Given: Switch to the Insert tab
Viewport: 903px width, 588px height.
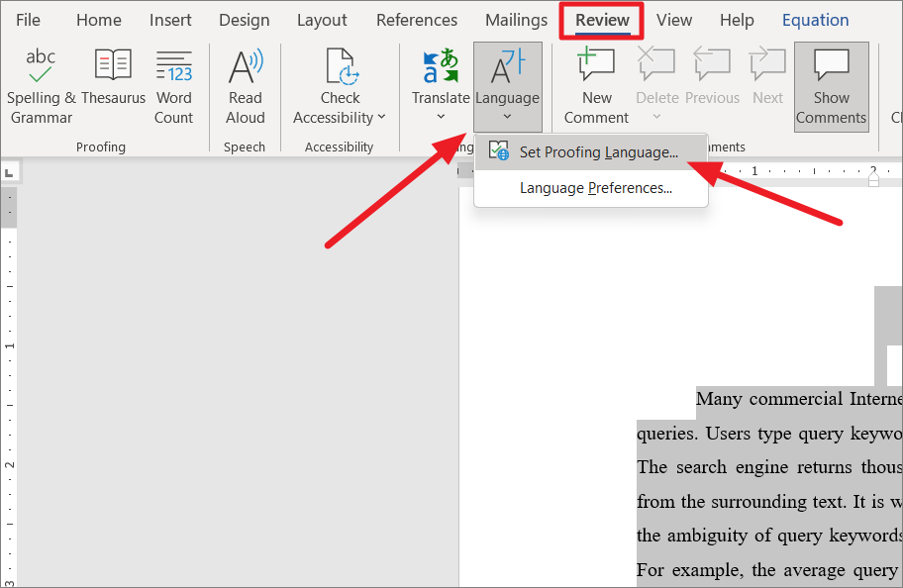Looking at the screenshot, I should click(170, 20).
